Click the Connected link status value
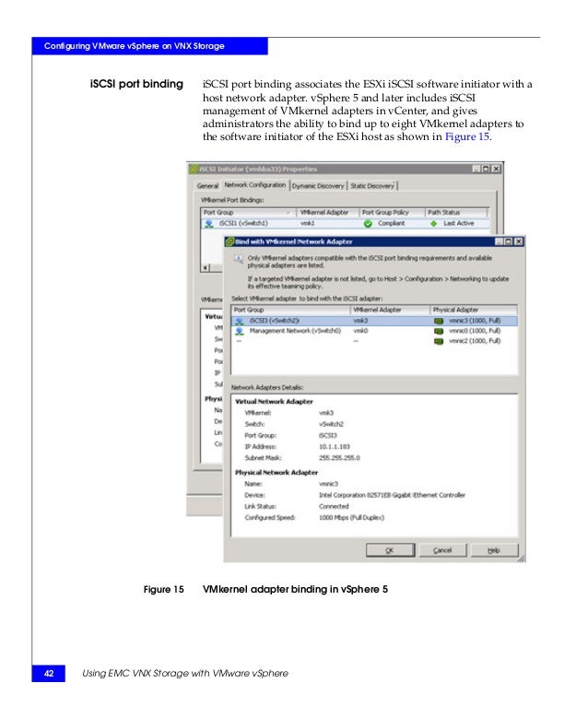The width and height of the screenshot is (588, 706). [334, 507]
